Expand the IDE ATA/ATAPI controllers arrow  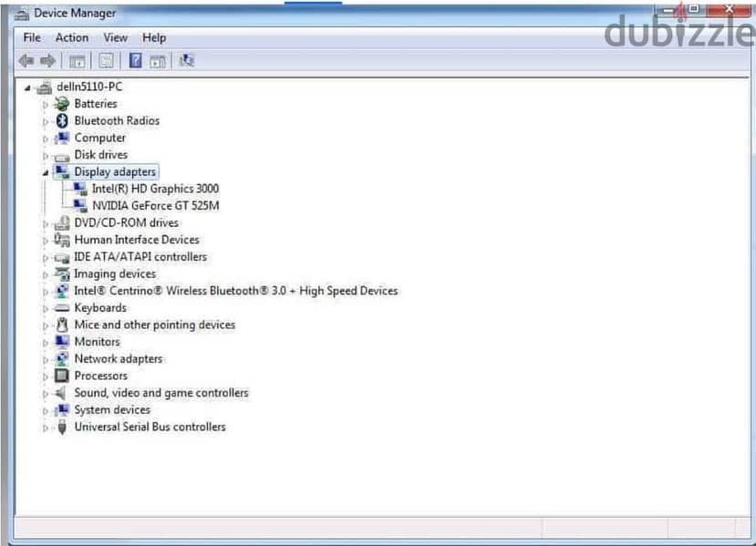46,258
